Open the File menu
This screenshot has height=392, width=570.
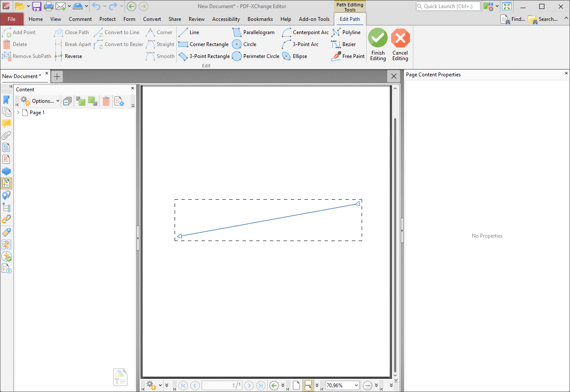(x=12, y=19)
